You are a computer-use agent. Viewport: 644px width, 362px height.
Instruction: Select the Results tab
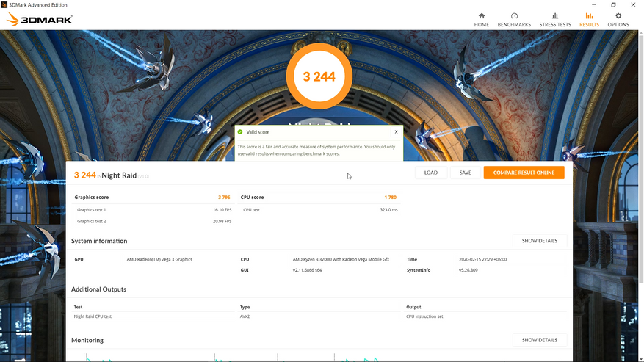tap(589, 20)
